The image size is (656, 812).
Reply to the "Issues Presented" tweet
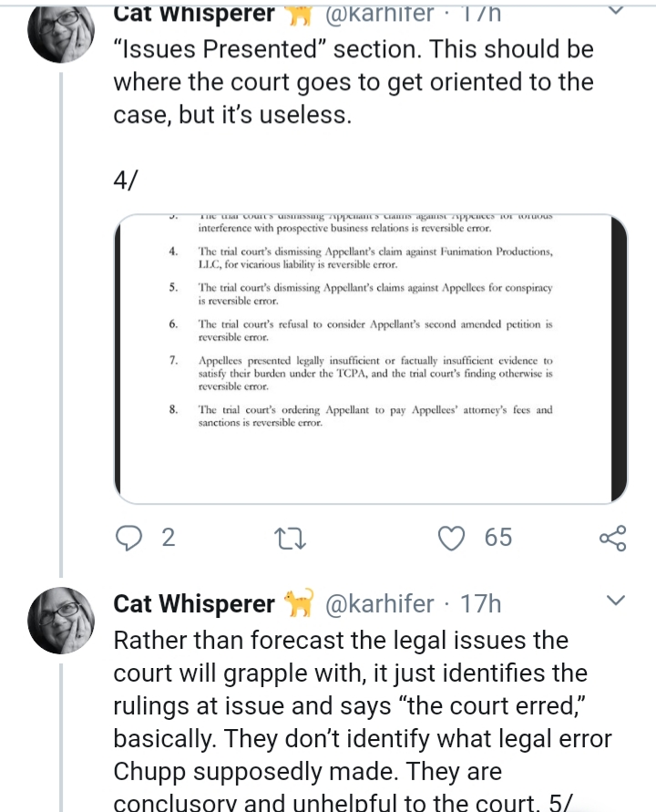pyautogui.click(x=128, y=538)
